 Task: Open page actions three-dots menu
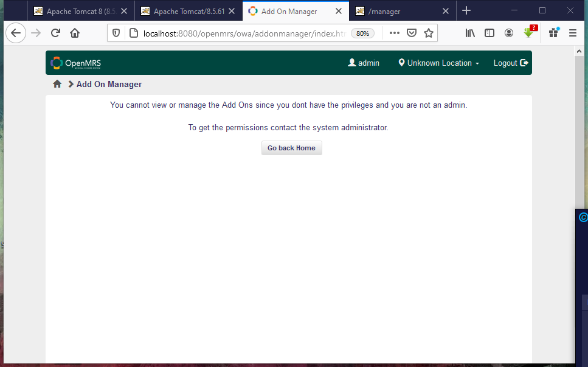tap(395, 33)
